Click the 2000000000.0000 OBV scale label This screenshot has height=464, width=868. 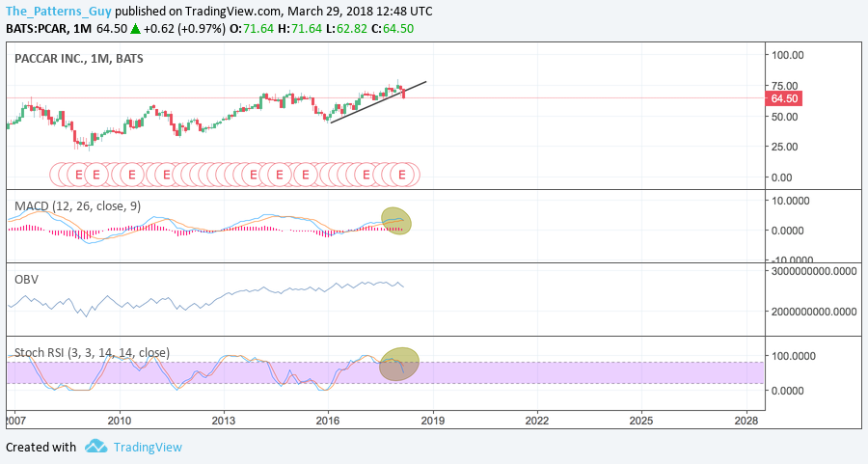click(x=814, y=312)
